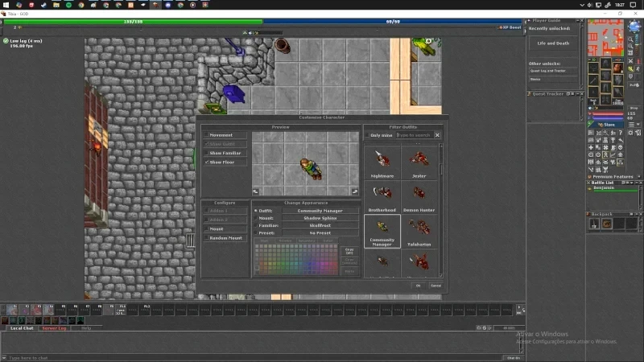644x362 pixels.
Task: Click the F1 action bar slot
Action: coord(12,310)
